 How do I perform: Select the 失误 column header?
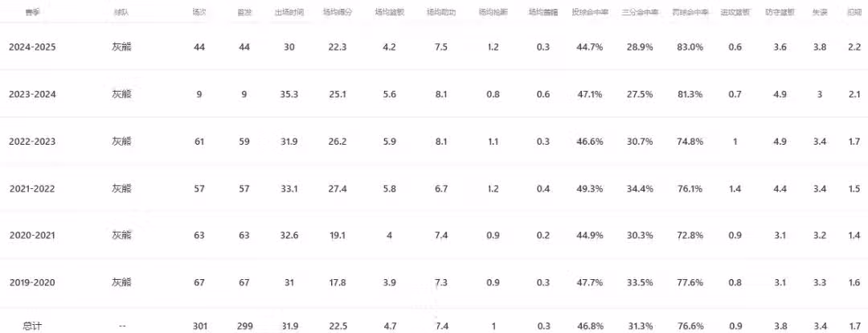click(820, 14)
